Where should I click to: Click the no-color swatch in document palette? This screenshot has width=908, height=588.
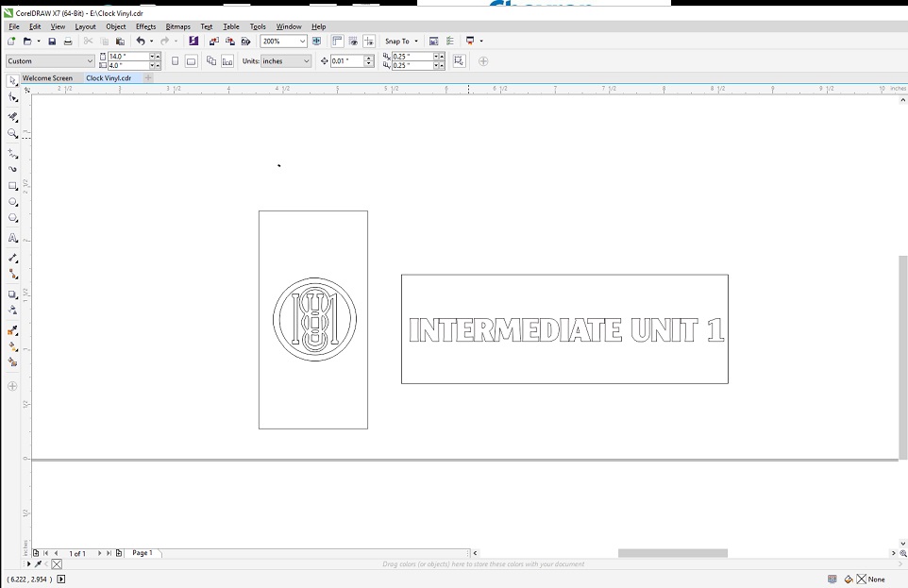pyautogui.click(x=57, y=564)
